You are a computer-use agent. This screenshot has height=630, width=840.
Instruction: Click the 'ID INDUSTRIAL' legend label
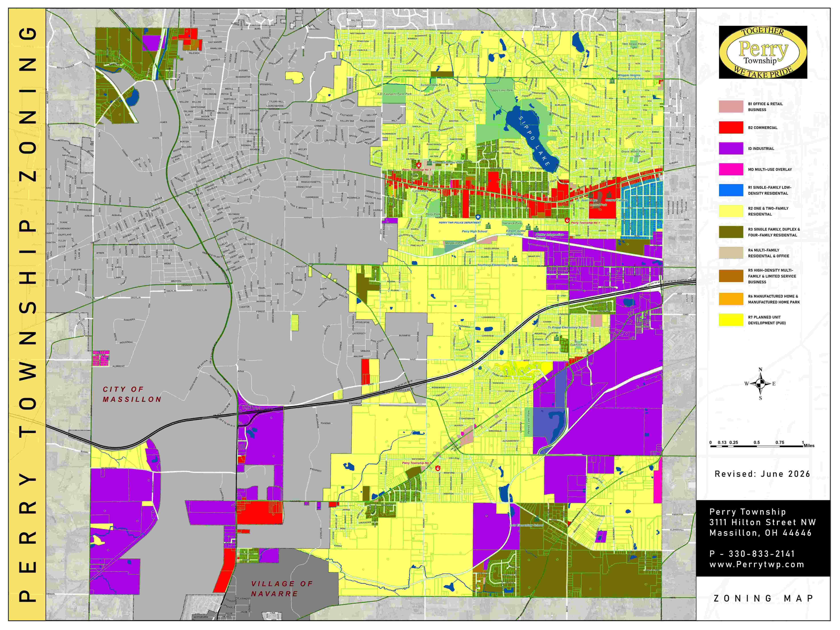761,149
